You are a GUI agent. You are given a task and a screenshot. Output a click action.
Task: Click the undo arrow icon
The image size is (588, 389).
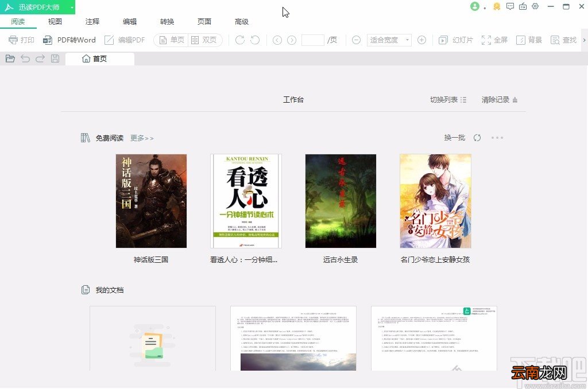(25, 59)
